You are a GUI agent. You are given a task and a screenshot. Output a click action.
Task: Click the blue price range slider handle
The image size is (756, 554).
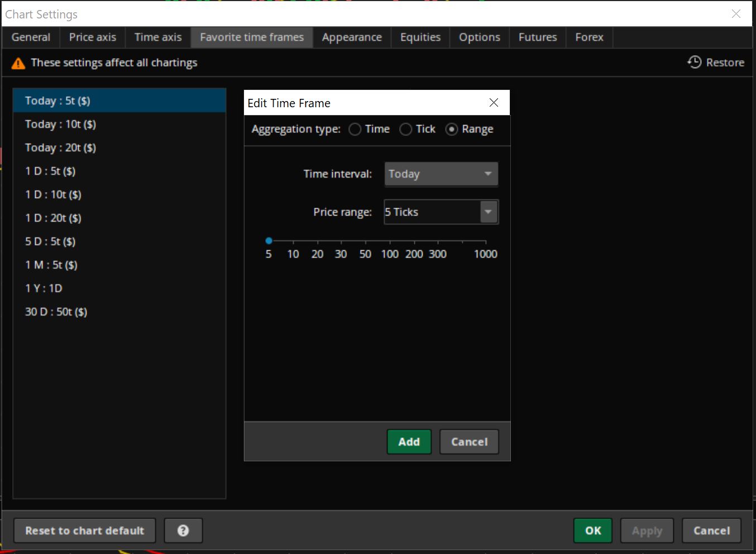tap(269, 241)
